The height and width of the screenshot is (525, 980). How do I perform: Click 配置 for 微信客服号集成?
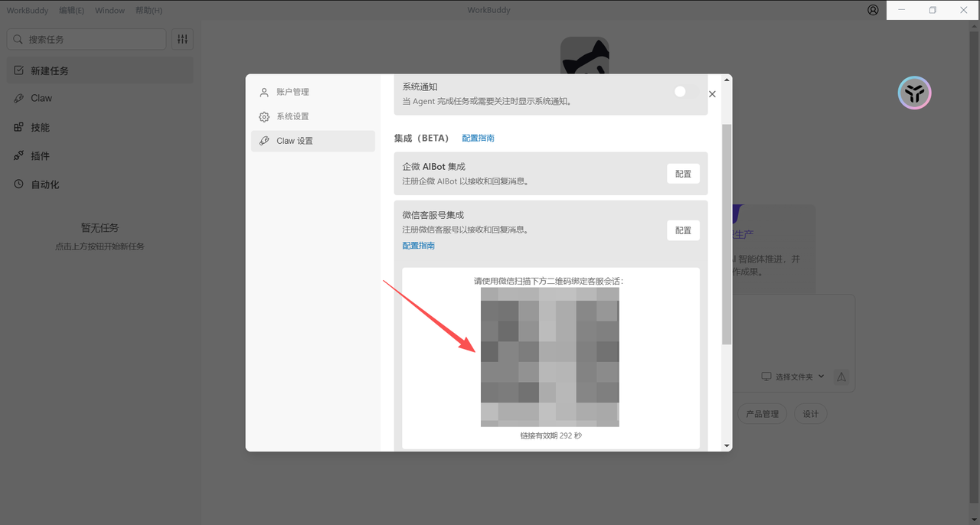(x=683, y=230)
